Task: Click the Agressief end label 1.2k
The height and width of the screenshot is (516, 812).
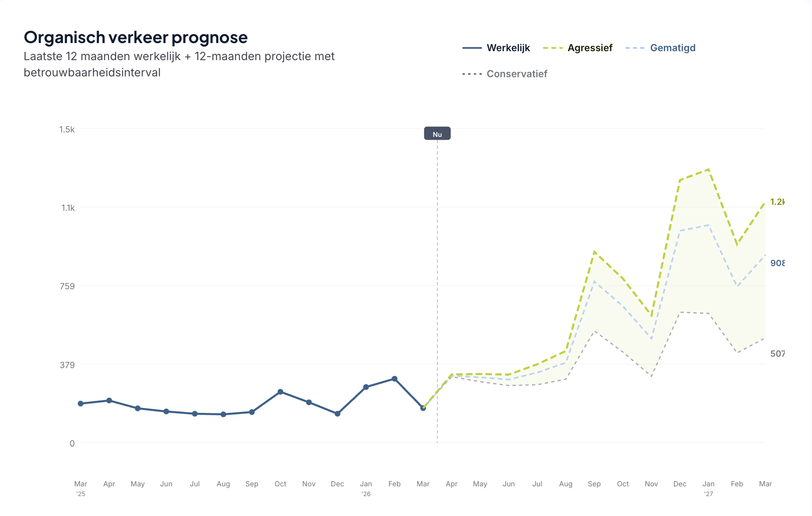Action: (777, 202)
